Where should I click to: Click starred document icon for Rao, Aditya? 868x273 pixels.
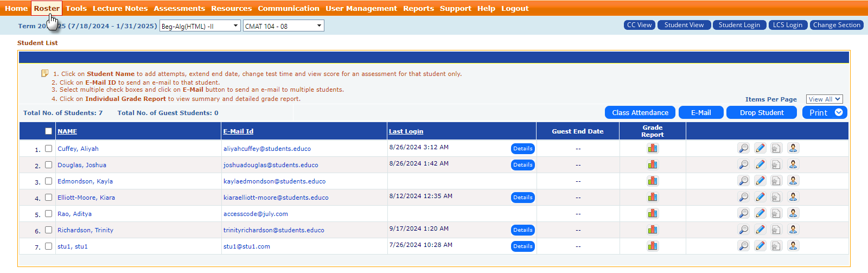coord(776,213)
